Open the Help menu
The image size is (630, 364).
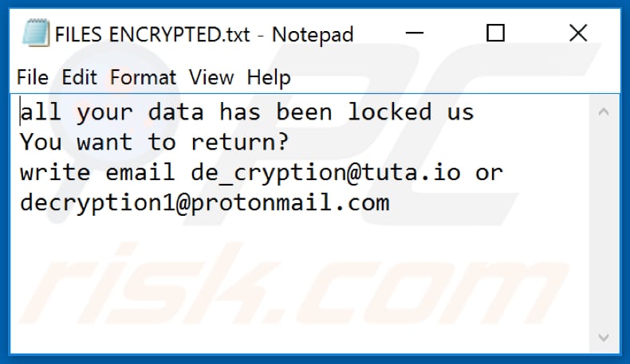point(269,77)
